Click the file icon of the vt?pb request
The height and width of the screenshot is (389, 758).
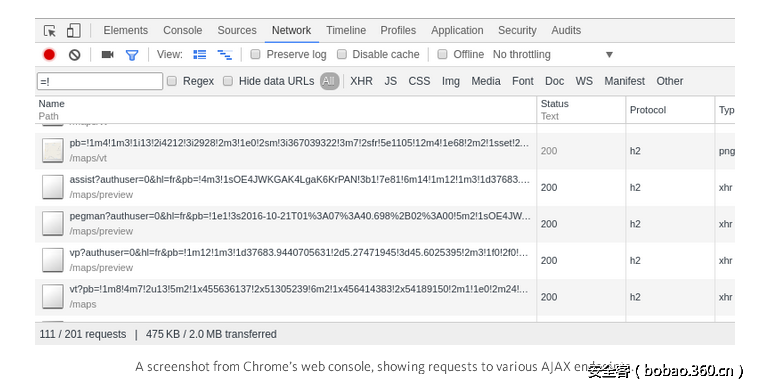[52, 297]
